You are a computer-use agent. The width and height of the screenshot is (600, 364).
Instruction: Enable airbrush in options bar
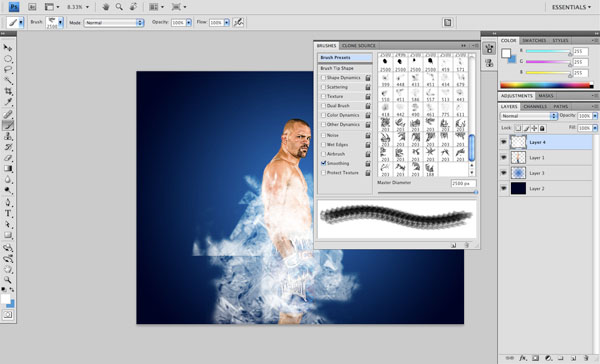pyautogui.click(x=238, y=23)
